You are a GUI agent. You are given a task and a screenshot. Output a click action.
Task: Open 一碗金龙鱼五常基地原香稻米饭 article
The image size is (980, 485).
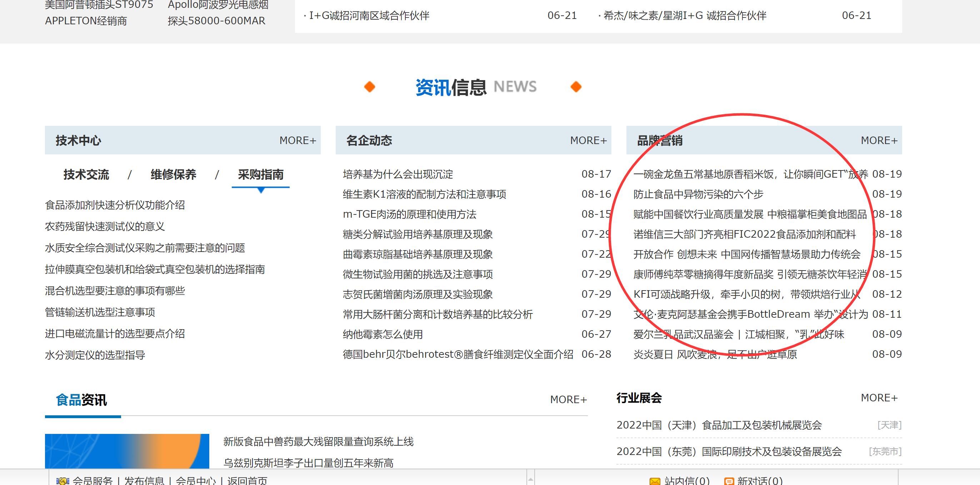(751, 174)
